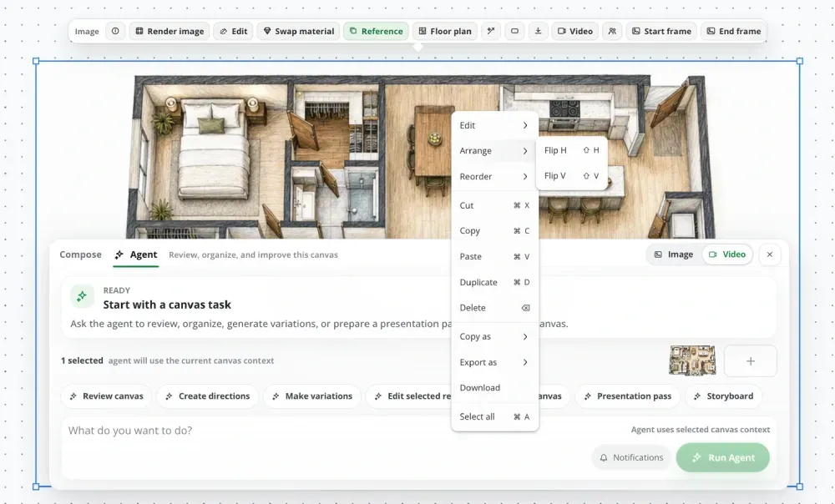Click the plus button to add context
Viewport: 835px width, 504px height.
pyautogui.click(x=751, y=360)
